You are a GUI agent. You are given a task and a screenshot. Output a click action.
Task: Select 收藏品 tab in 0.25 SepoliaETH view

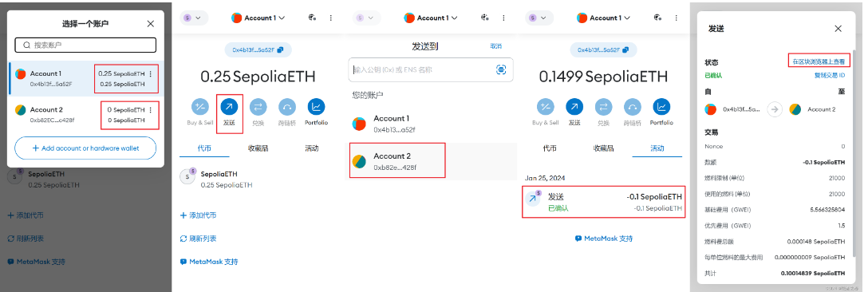pos(258,148)
